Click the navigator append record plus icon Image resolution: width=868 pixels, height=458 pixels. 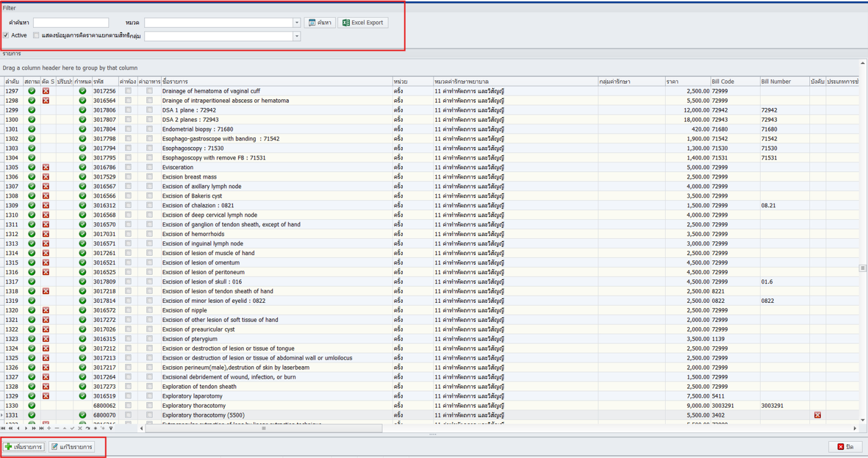[x=49, y=428]
